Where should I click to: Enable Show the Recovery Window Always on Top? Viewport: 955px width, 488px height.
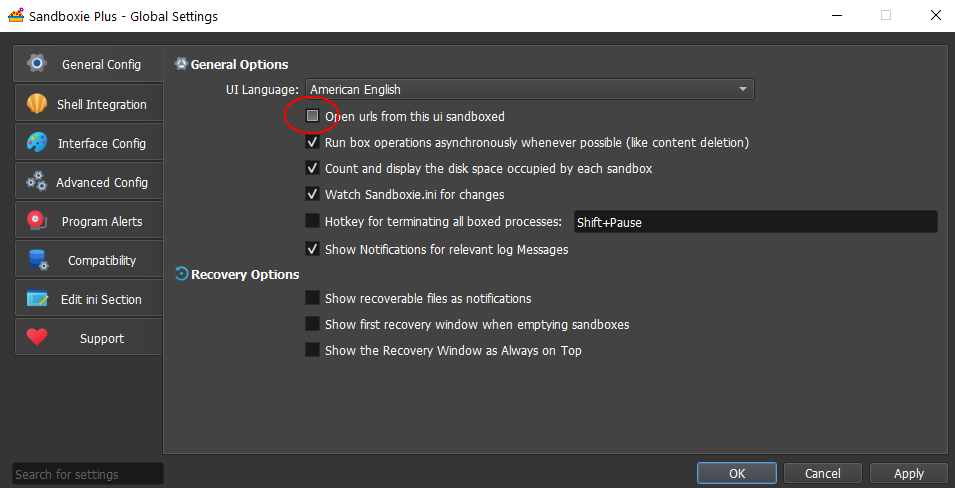coord(312,350)
